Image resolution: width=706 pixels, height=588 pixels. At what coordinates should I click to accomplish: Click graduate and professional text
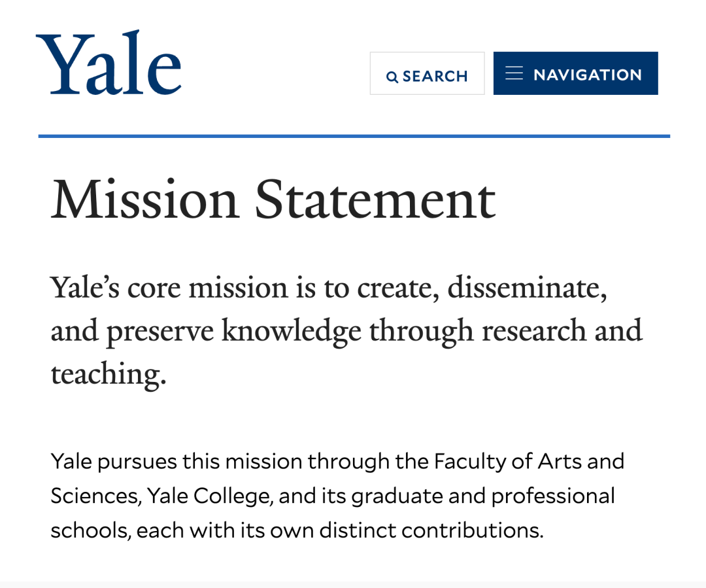483,497
